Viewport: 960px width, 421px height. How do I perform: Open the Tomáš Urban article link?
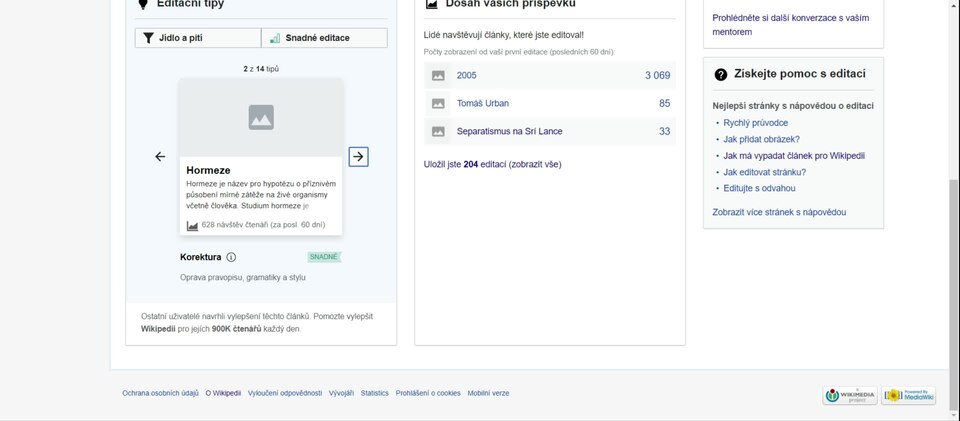point(482,103)
